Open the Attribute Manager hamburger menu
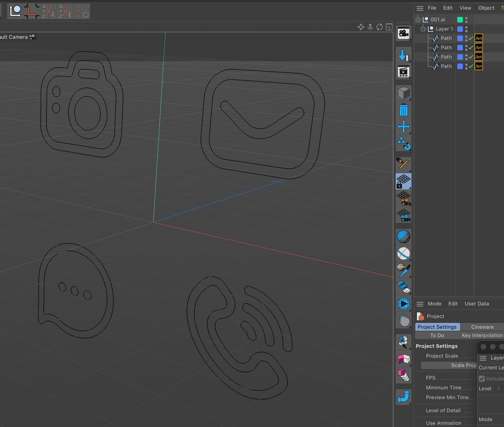The image size is (504, 427). 420,304
